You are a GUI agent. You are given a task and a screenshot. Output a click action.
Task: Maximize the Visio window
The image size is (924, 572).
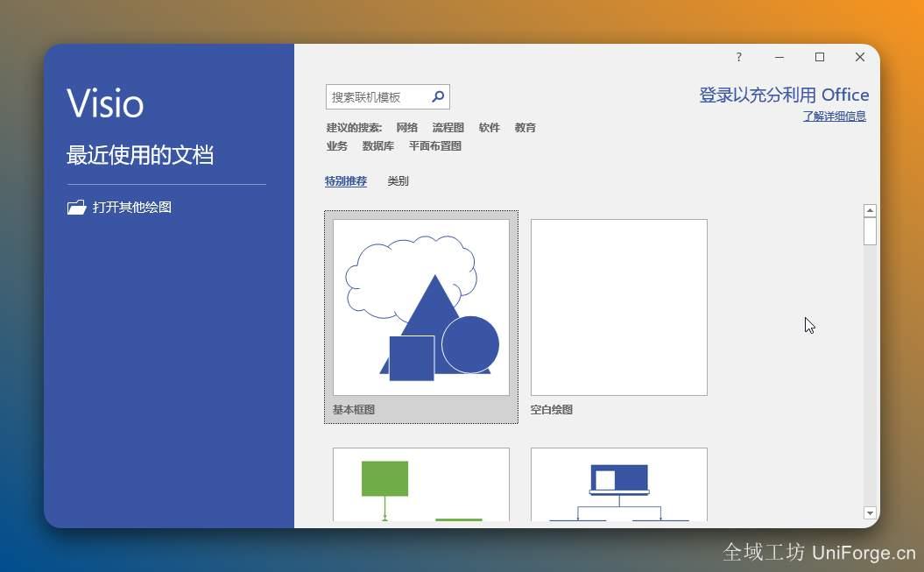pyautogui.click(x=820, y=57)
